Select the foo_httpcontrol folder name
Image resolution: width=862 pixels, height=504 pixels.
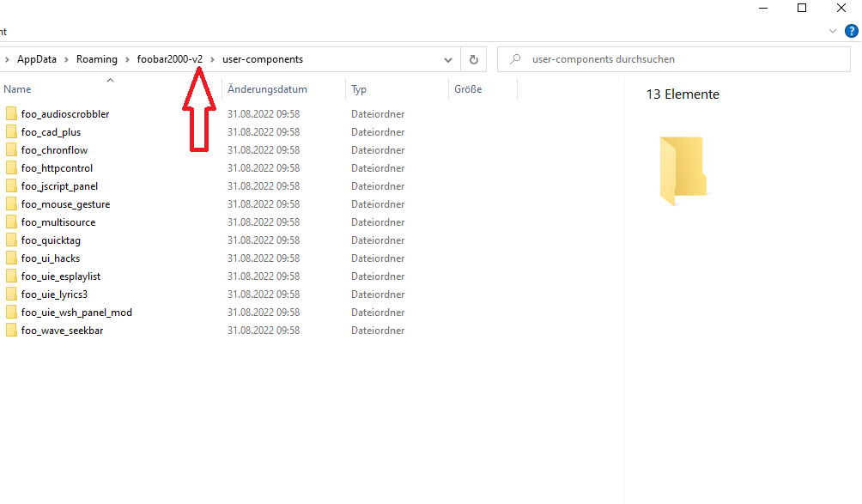(x=58, y=168)
